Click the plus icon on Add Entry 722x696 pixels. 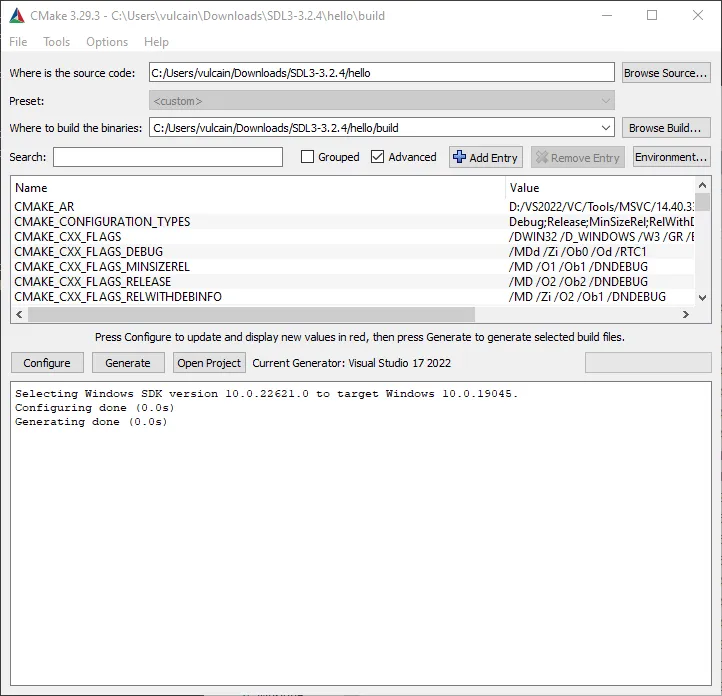coord(459,157)
